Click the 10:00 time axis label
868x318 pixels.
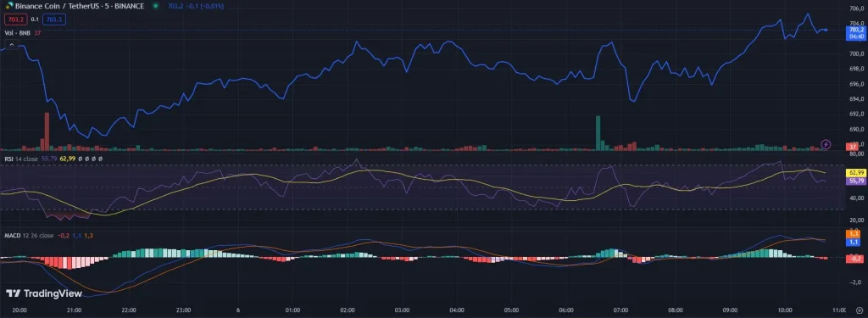click(785, 310)
